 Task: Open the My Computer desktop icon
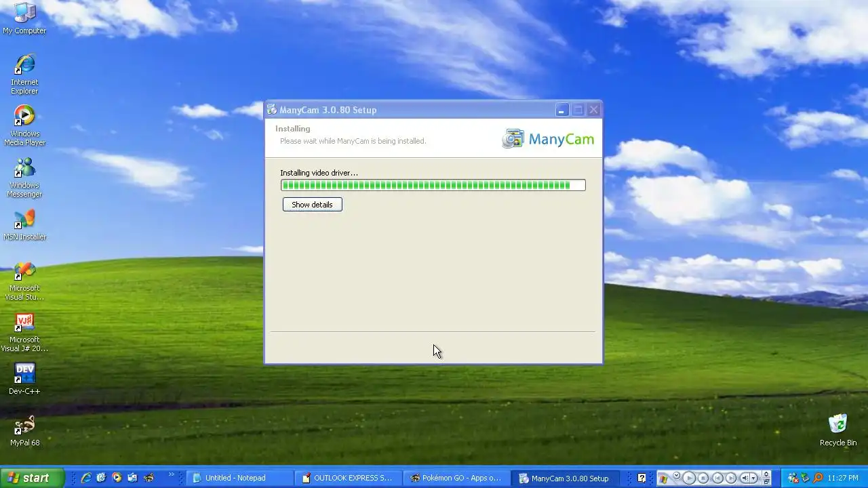tap(24, 18)
